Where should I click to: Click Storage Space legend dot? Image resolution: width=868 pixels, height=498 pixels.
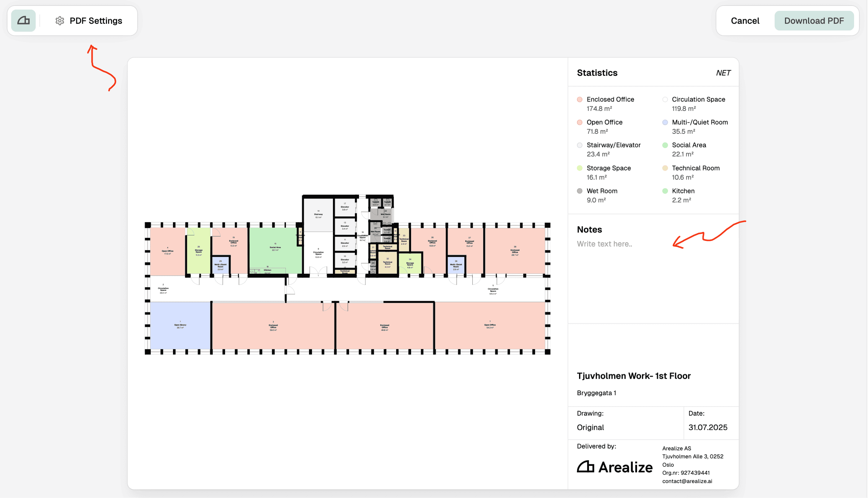(x=579, y=168)
